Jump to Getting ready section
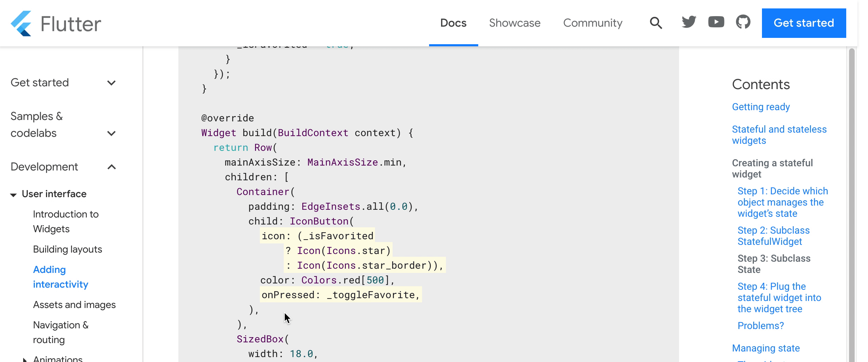868x362 pixels. tap(761, 107)
